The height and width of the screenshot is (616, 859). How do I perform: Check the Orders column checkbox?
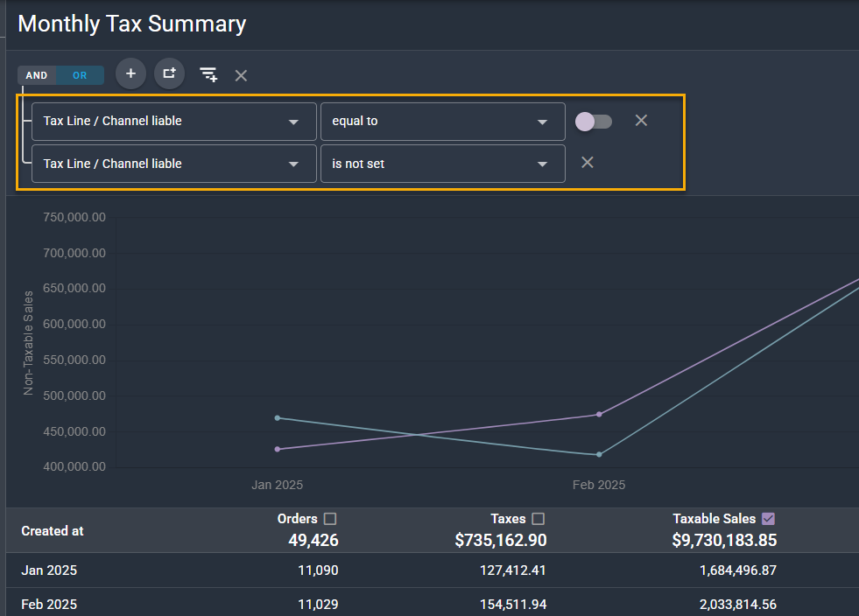tap(330, 519)
